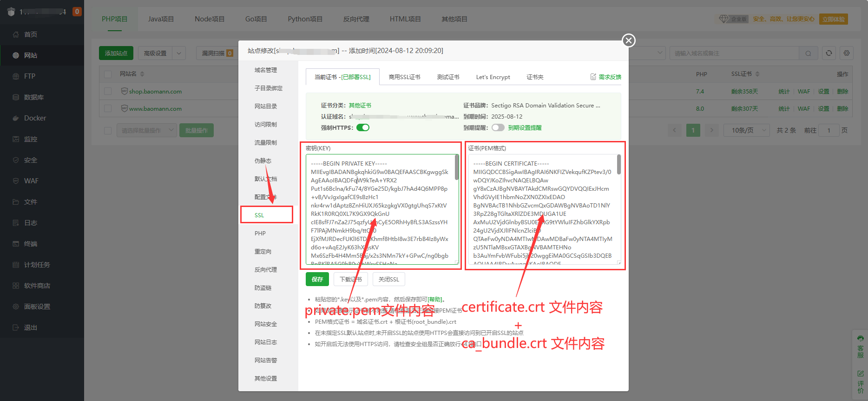Click the 下载证书 button
Screen dimensions: 868x401
point(351,279)
